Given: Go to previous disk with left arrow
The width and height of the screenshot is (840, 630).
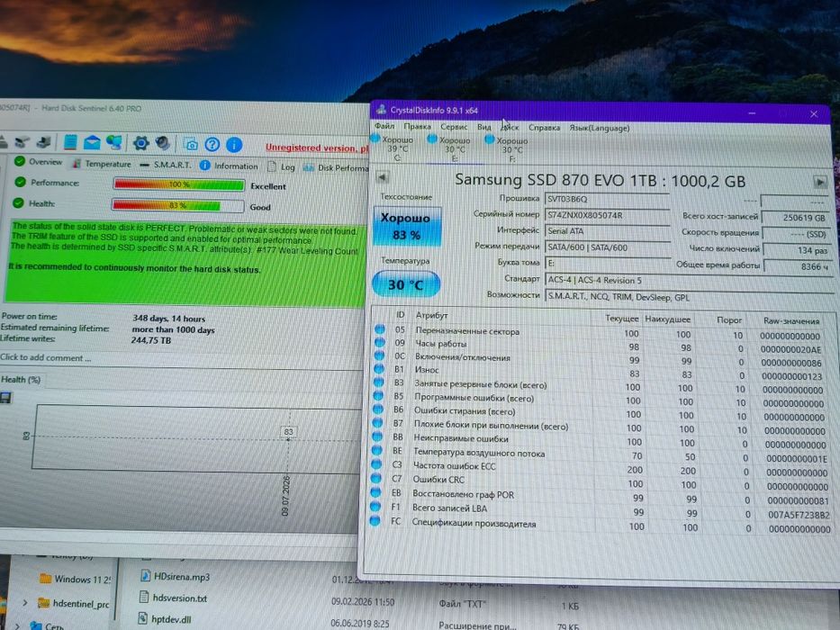Looking at the screenshot, I should [382, 177].
